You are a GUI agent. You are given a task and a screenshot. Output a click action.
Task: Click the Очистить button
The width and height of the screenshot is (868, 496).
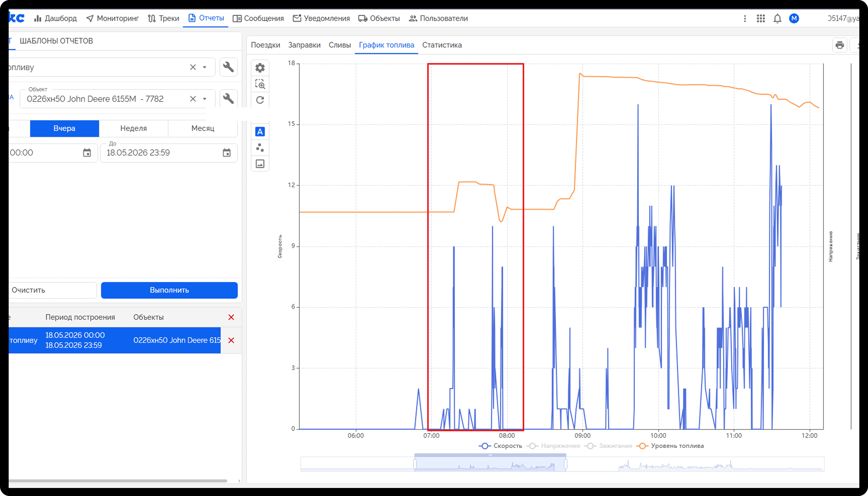point(53,290)
